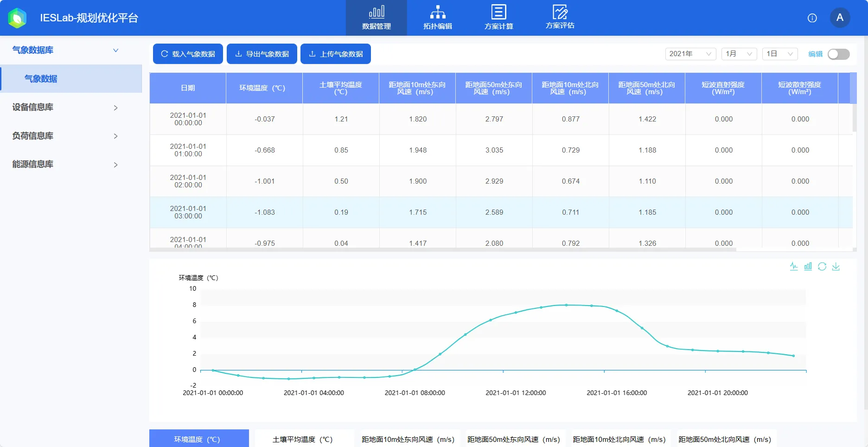868x447 pixels.
Task: Click the table horizontal scrollbar
Action: click(443, 249)
